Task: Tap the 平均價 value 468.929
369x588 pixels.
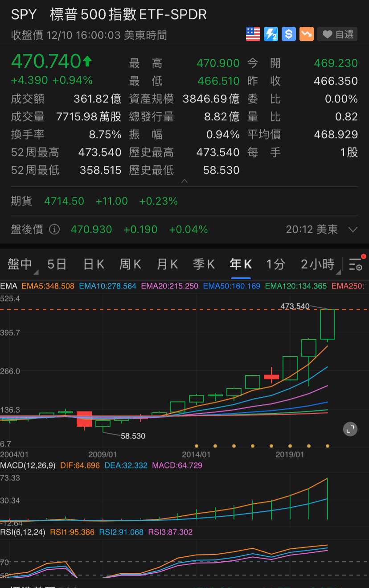Action: (x=336, y=135)
